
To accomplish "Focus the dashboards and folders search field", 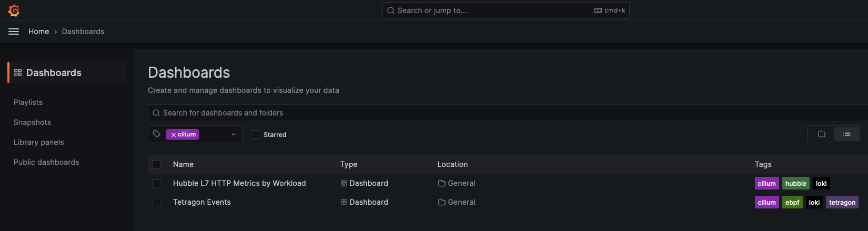I will 473,113.
